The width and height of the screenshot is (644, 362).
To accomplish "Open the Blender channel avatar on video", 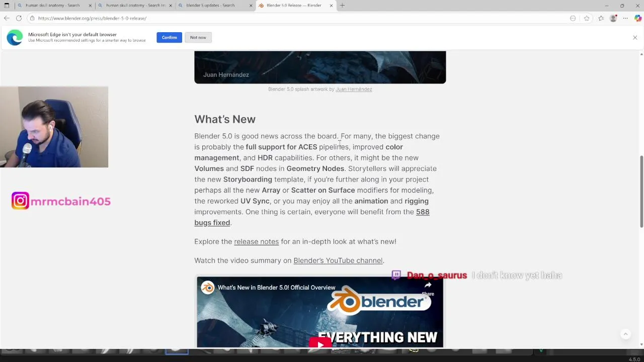I will (x=208, y=288).
